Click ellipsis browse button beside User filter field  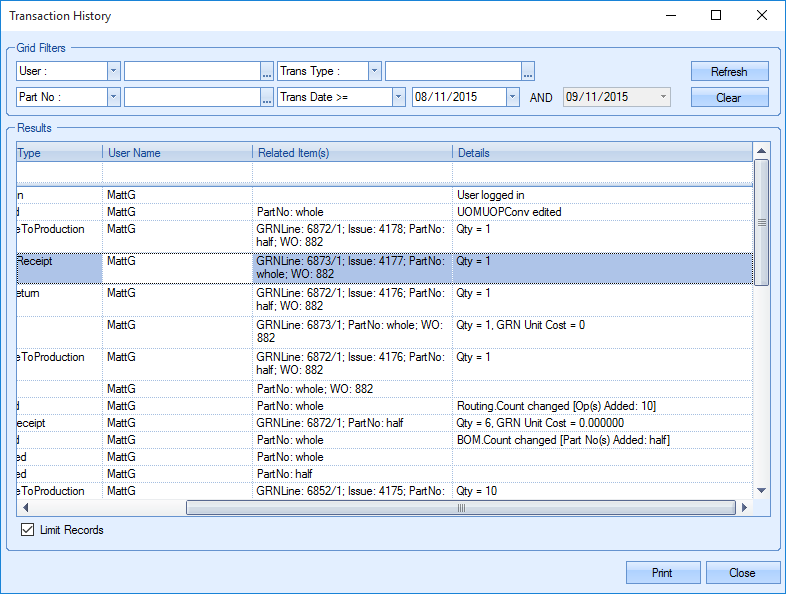(267, 71)
